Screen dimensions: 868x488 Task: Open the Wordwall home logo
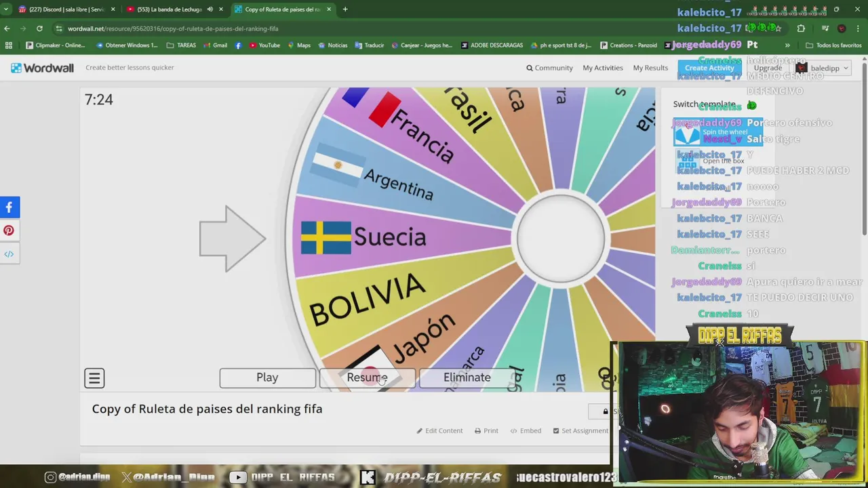click(42, 68)
